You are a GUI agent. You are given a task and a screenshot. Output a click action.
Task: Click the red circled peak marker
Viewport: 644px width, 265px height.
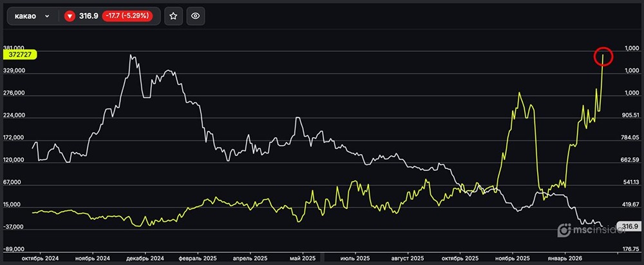603,57
